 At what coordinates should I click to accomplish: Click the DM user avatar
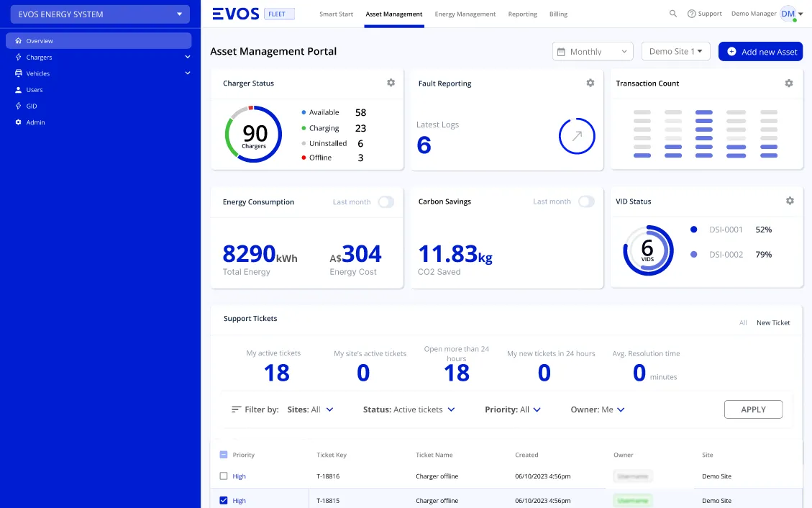tap(788, 14)
